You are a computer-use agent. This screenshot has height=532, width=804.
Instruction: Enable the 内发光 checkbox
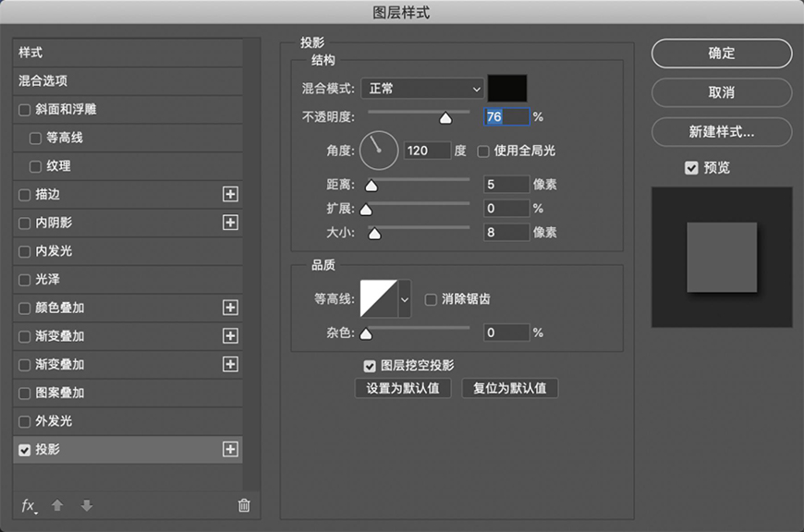click(x=24, y=251)
